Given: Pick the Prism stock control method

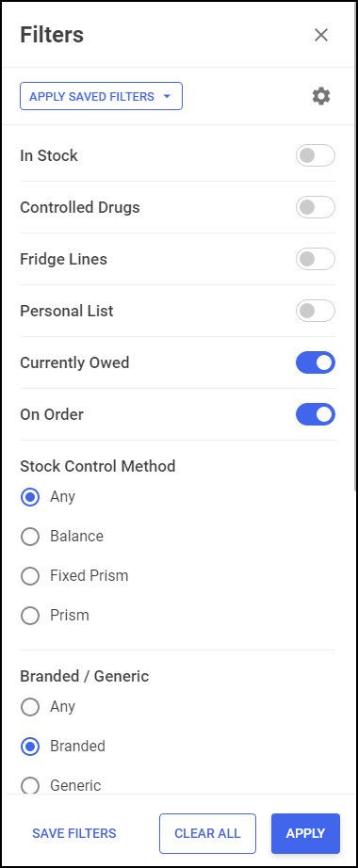Looking at the screenshot, I should coord(30,616).
